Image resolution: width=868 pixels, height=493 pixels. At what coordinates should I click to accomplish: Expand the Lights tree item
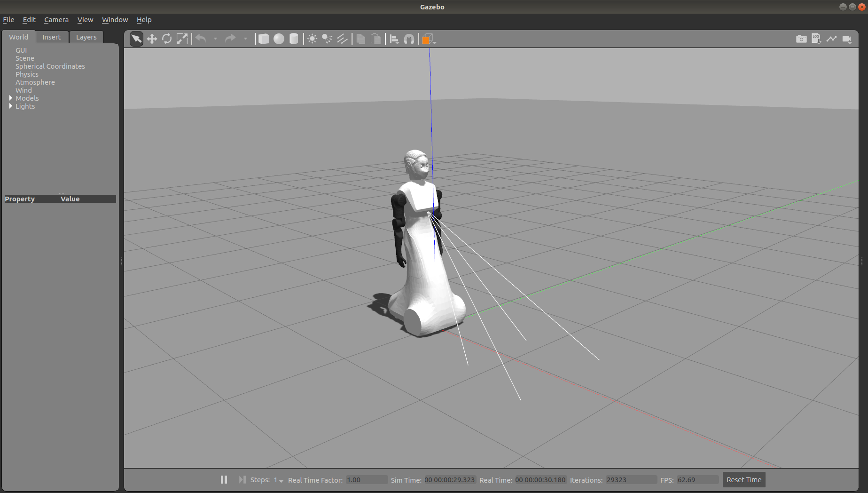[x=11, y=106]
